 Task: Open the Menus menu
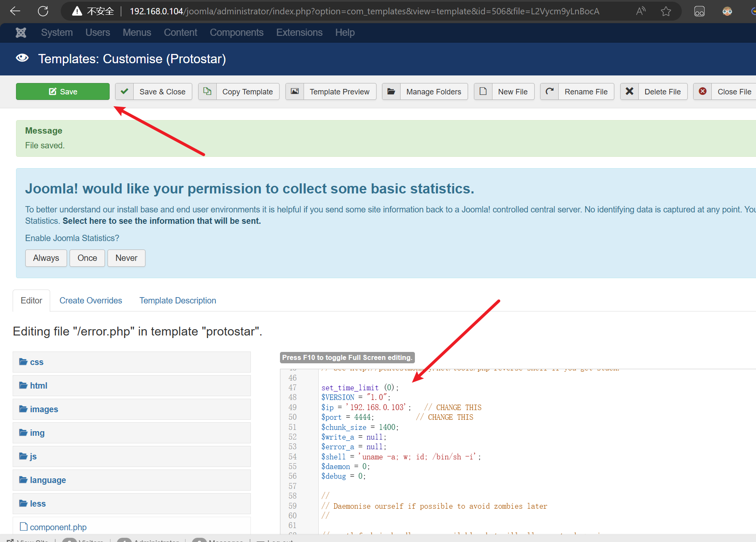coord(137,32)
